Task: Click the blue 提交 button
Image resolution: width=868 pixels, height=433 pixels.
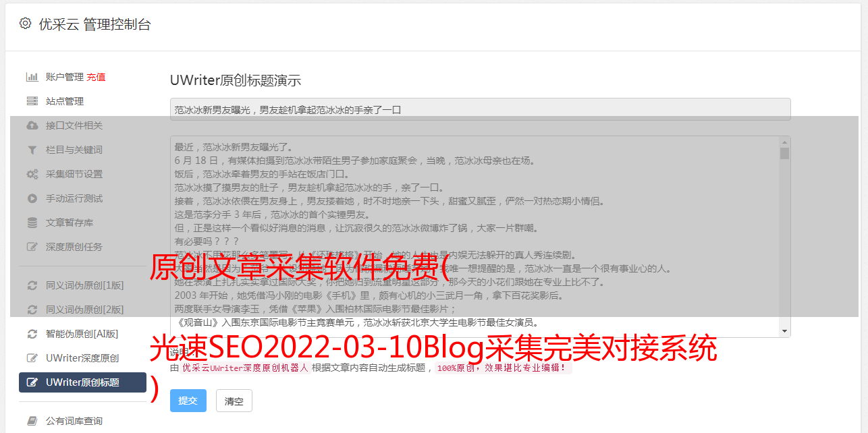Action: tap(188, 401)
